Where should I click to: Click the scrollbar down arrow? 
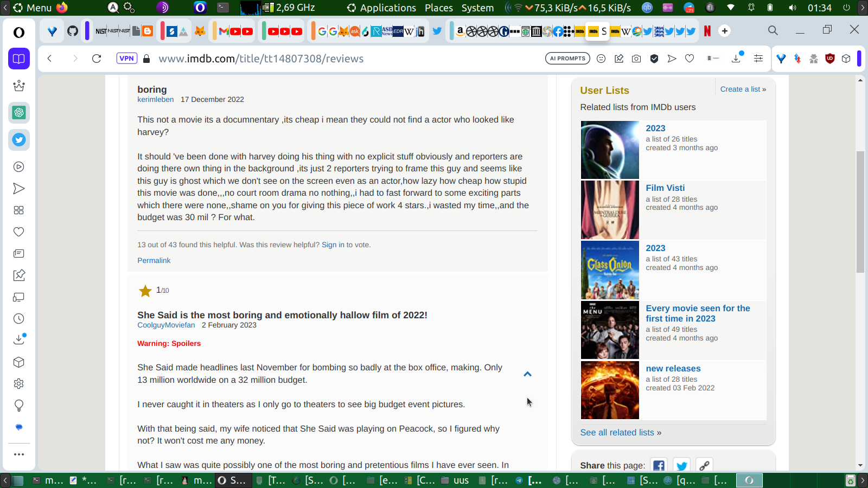click(860, 465)
